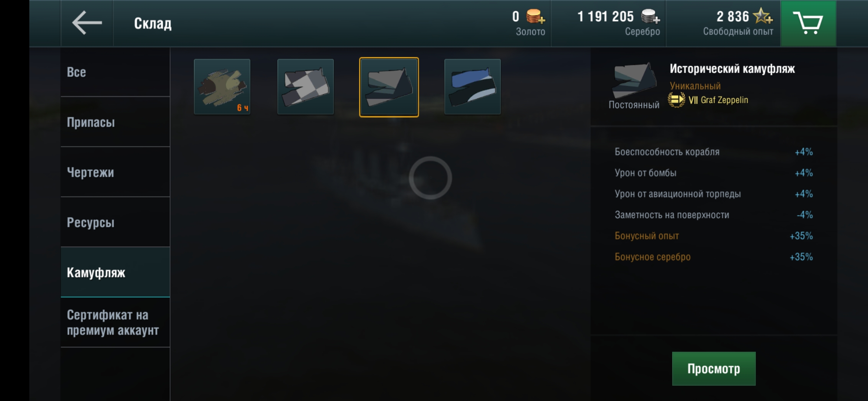Select the grey checkered camouflage

[306, 87]
